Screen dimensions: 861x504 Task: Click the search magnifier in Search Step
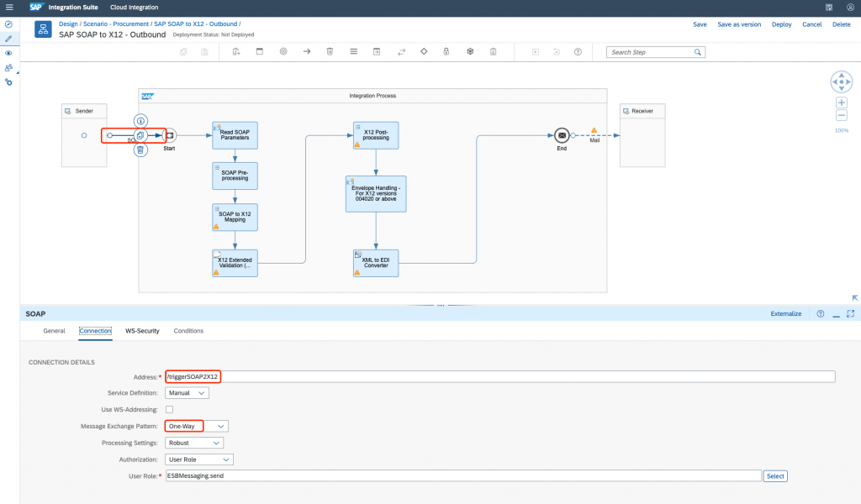click(697, 52)
